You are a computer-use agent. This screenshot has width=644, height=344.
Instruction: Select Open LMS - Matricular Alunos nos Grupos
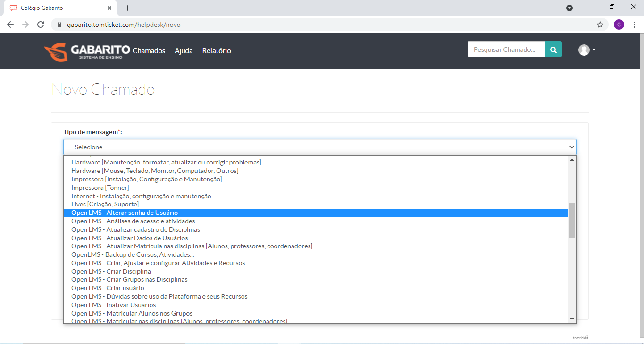(316, 313)
